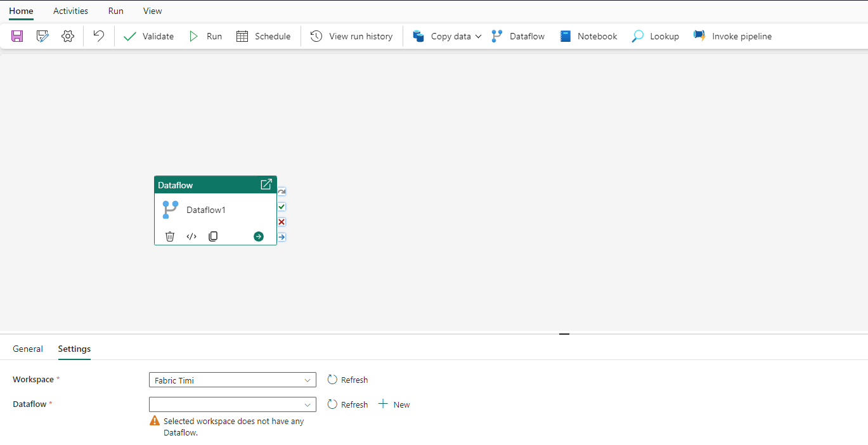Open the empty Dataflow dropdown
The image size is (868, 445).
pyautogui.click(x=232, y=404)
